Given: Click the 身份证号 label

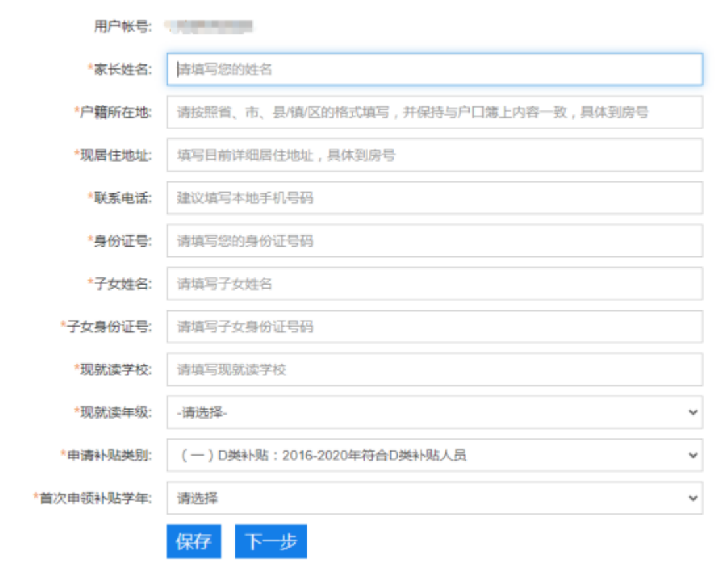Looking at the screenshot, I should coord(120,241).
